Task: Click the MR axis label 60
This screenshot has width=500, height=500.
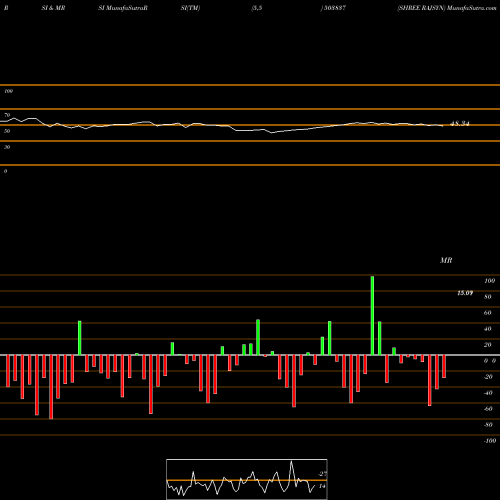Action: point(488,313)
